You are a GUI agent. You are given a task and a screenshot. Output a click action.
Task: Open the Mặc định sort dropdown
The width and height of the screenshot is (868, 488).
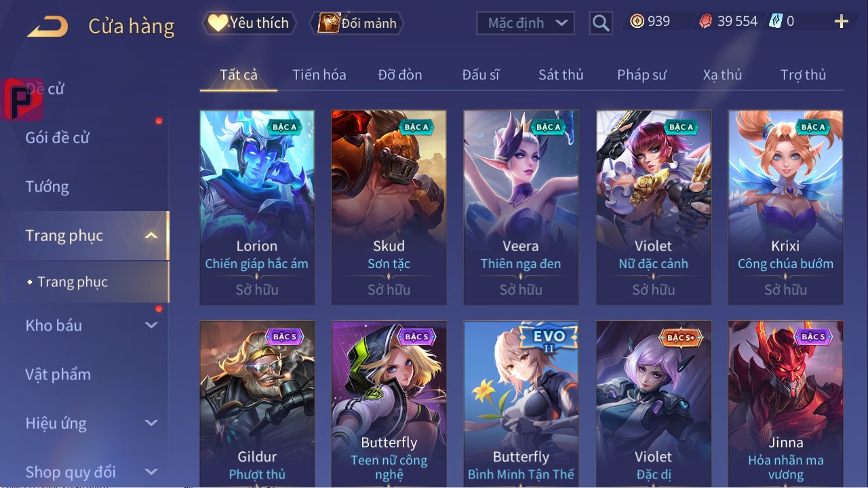526,23
